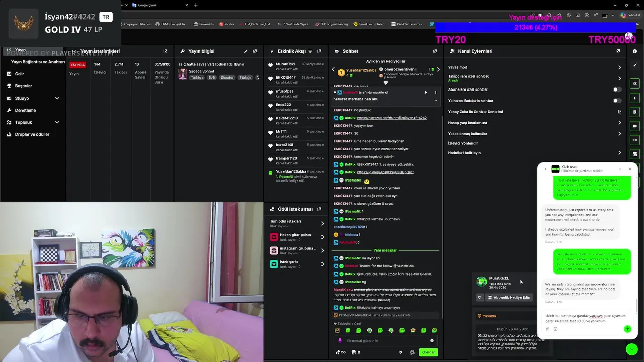
Task: Open Yapay Zeka ile Sohbet Denetimi
Action: pyautogui.click(x=535, y=112)
